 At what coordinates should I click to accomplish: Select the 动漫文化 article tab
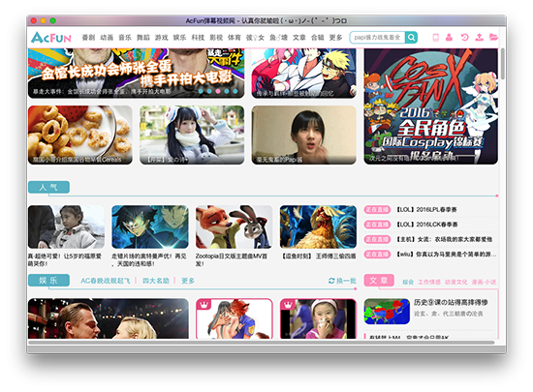tap(455, 282)
